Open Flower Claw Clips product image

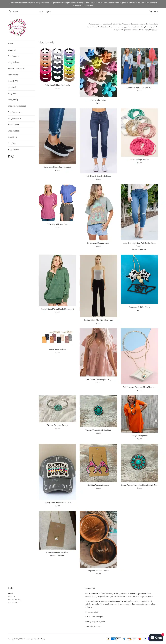point(98,72)
